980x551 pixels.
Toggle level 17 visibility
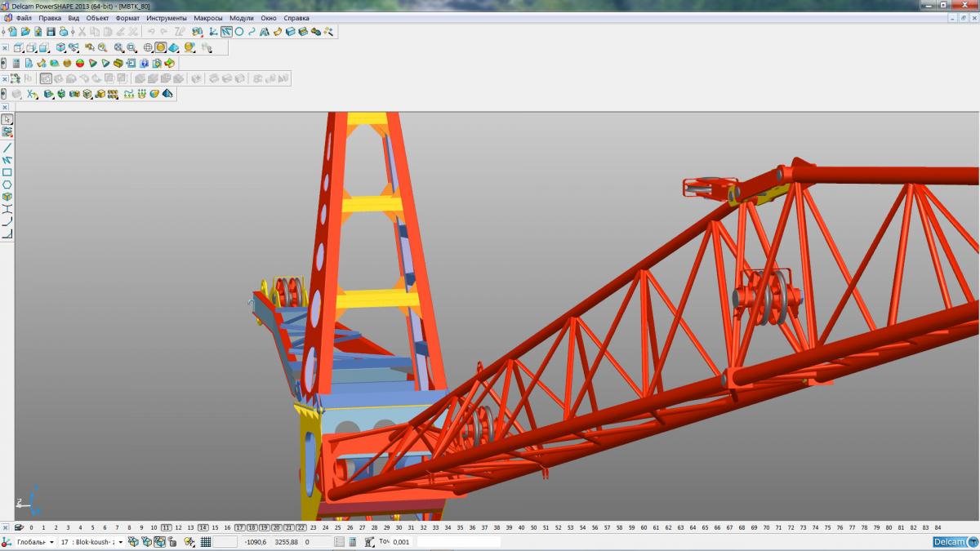tap(239, 527)
